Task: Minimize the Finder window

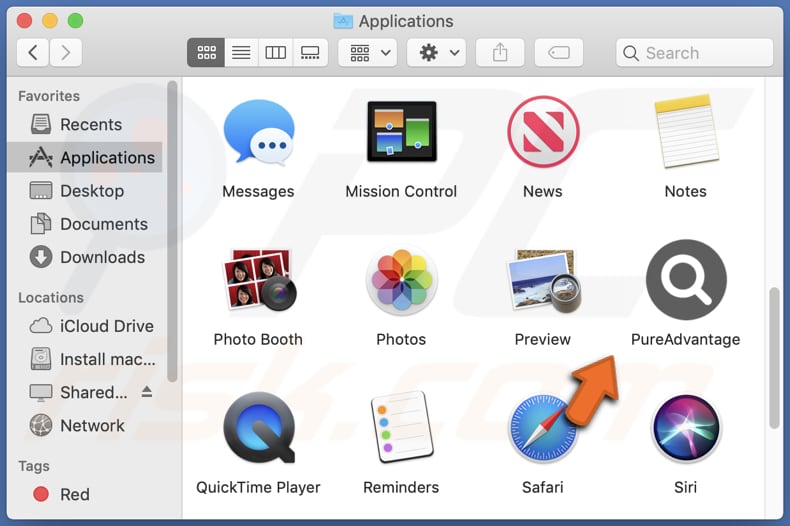Action: pos(50,21)
